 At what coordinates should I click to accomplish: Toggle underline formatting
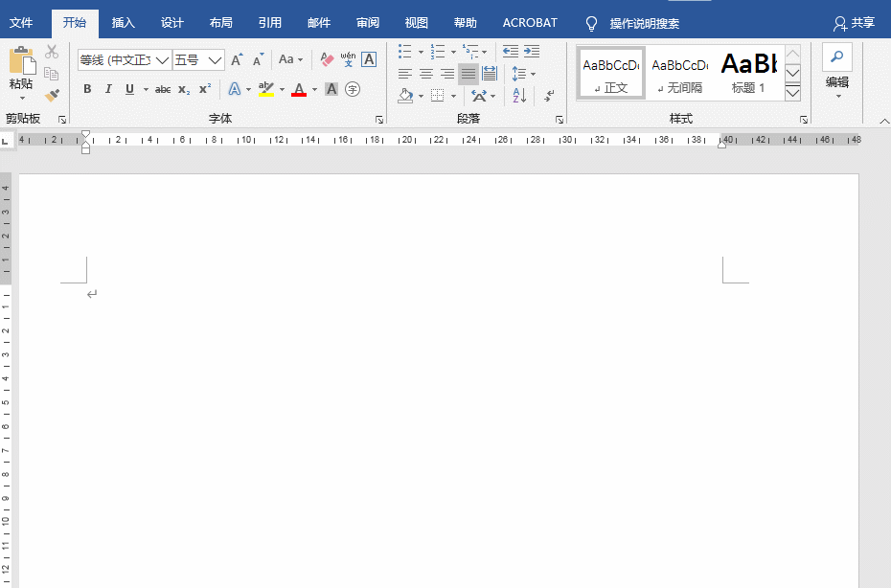[x=129, y=89]
